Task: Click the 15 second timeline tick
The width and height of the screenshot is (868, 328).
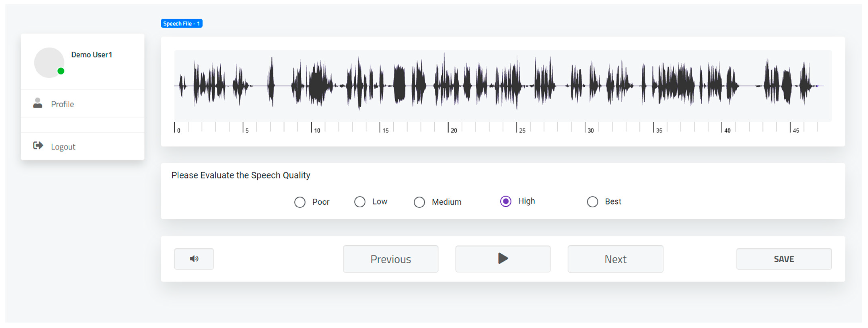Action: point(380,128)
